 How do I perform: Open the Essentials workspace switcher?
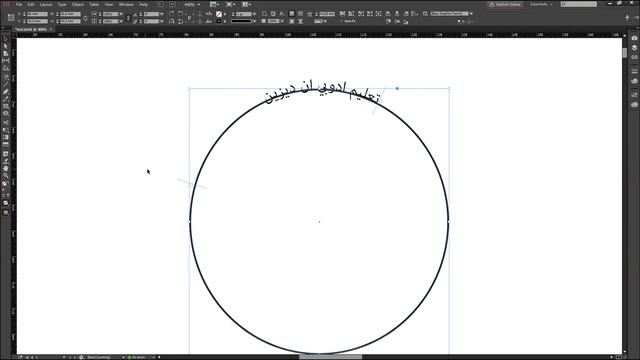click(541, 4)
